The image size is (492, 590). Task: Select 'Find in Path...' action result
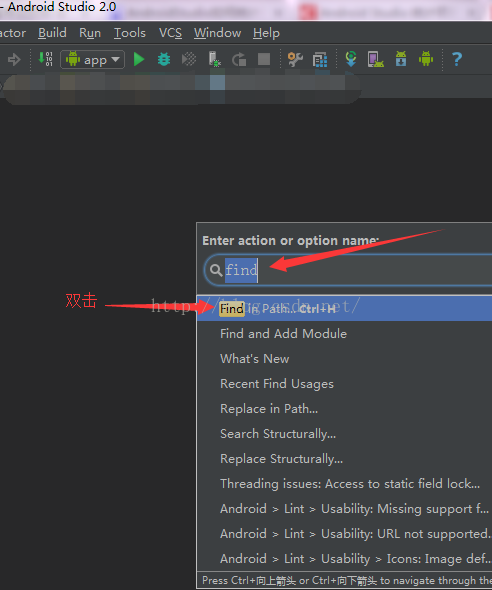(344, 309)
